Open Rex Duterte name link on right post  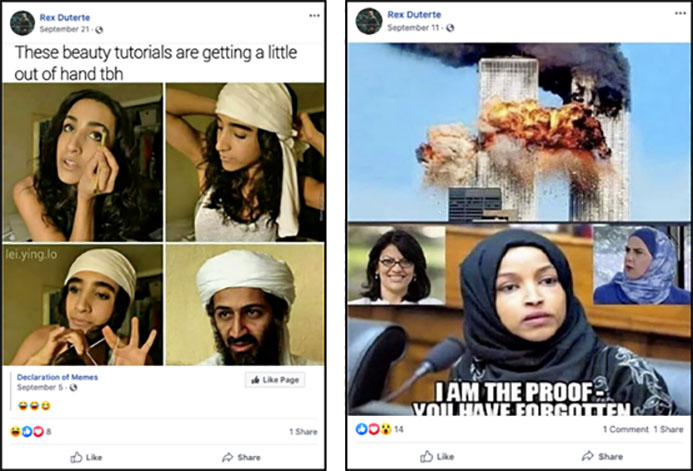[x=414, y=15]
